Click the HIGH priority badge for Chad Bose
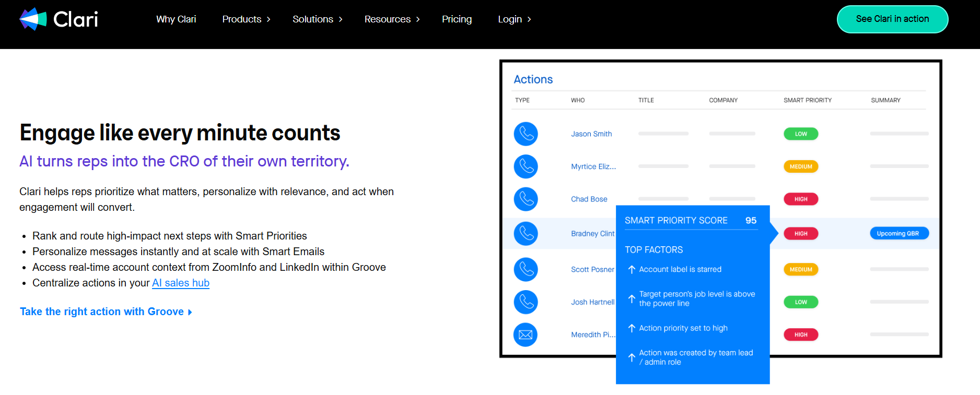 (801, 199)
